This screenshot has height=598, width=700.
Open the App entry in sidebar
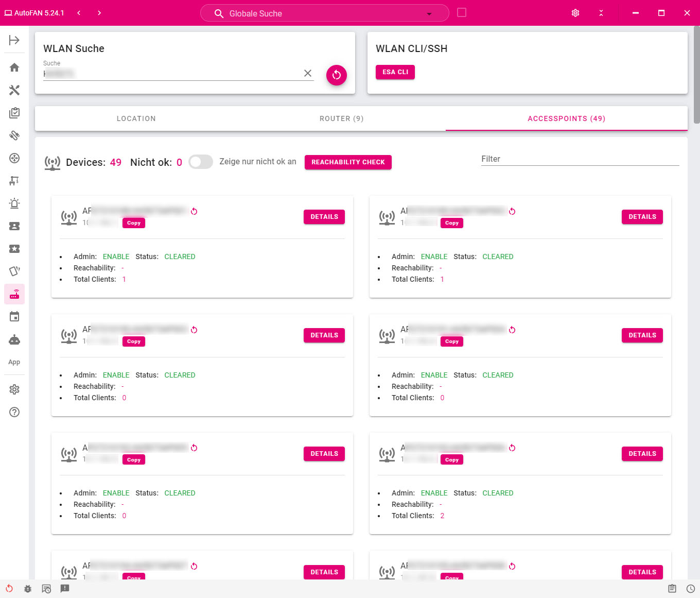click(x=14, y=362)
